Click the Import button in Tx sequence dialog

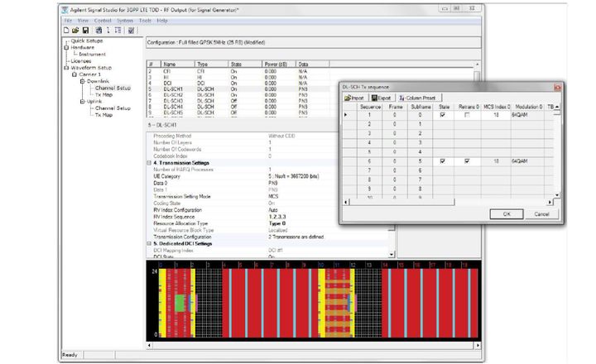355,98
